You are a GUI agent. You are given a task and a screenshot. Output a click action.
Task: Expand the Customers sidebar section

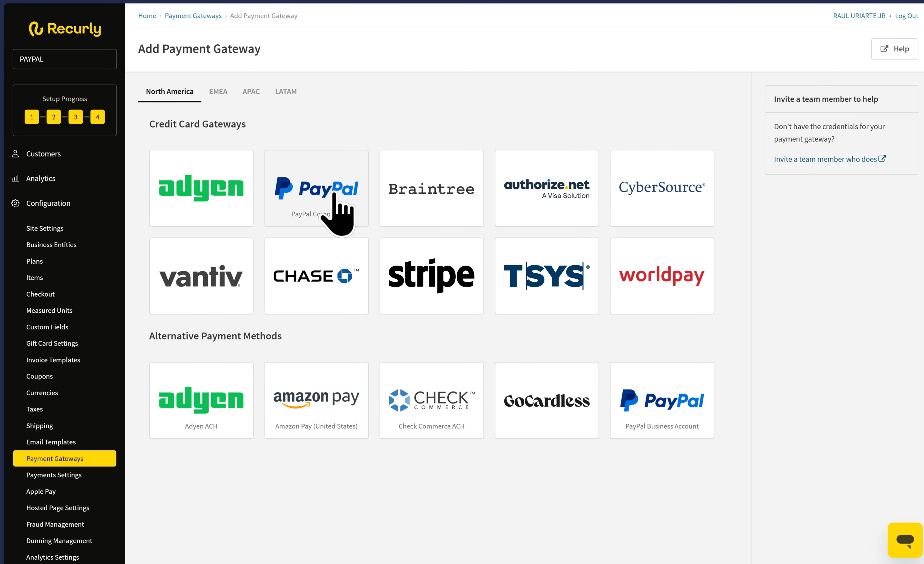(x=43, y=154)
